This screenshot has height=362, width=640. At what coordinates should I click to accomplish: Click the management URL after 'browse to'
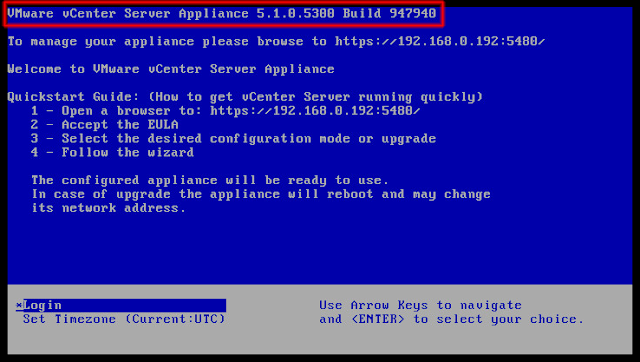click(440, 41)
